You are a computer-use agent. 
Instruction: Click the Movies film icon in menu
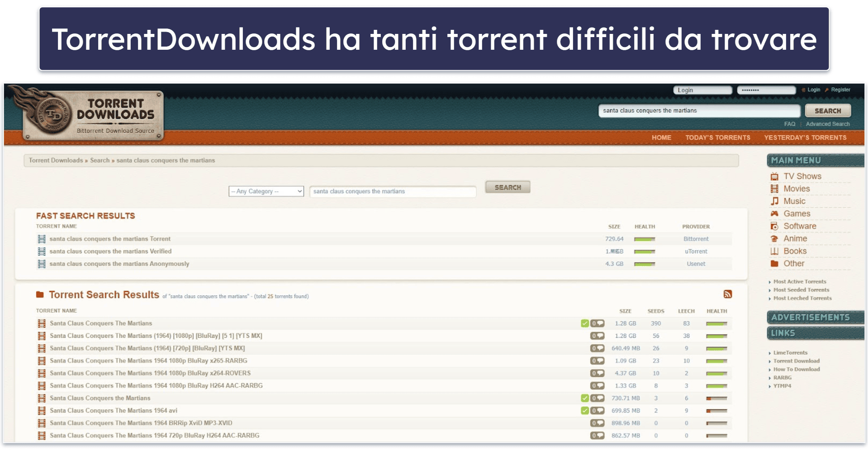(774, 189)
